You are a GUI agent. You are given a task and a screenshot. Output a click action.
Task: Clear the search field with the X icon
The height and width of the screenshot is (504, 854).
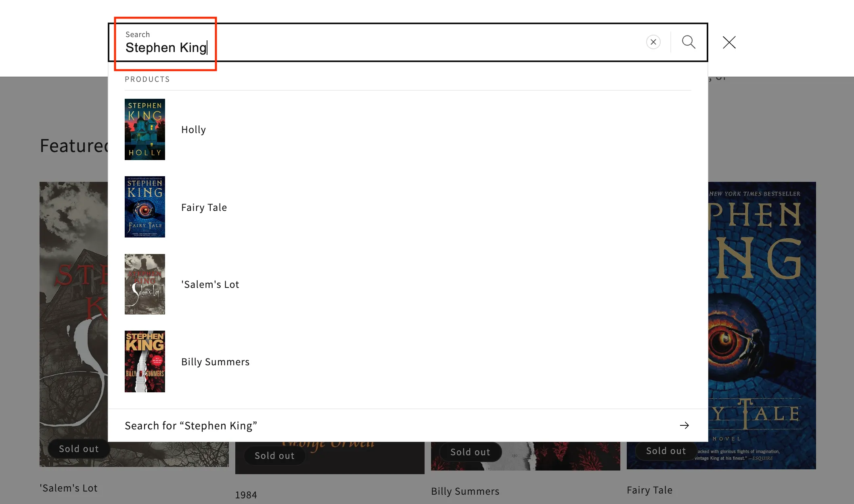[653, 42]
